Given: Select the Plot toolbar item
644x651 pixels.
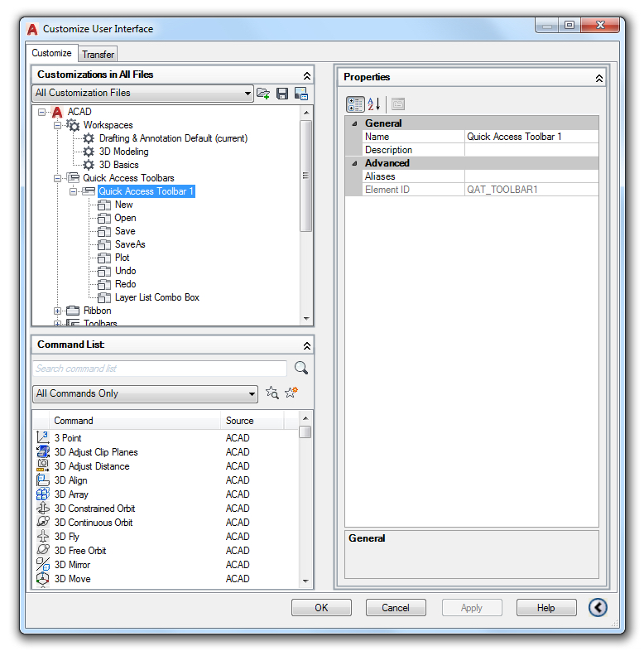Looking at the screenshot, I should [122, 258].
